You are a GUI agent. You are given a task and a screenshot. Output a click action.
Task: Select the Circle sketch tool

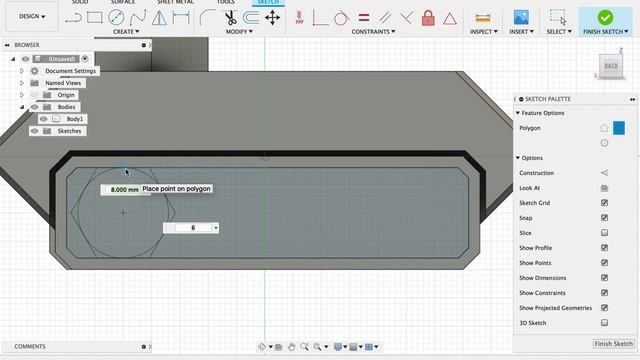tap(116, 18)
